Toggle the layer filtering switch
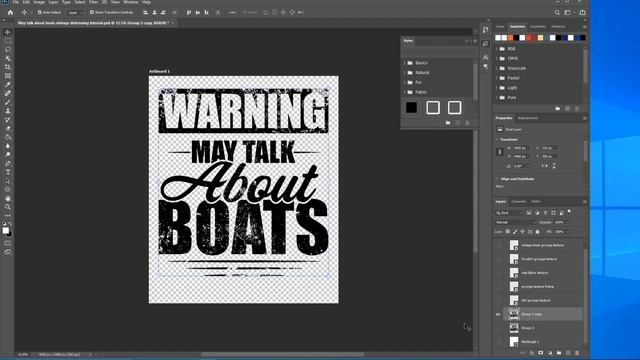Screen dimensions: 640x360 [x=569, y=212]
